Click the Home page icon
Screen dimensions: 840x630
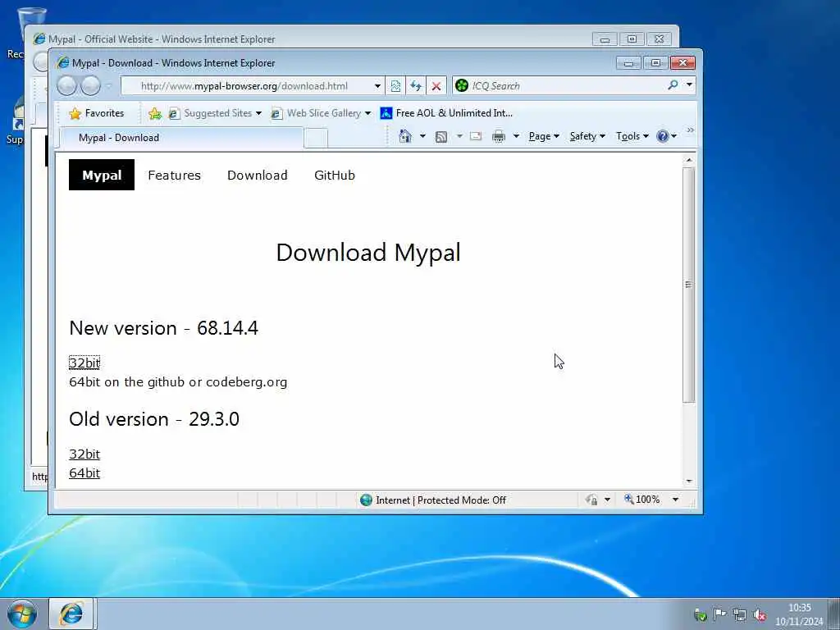405,136
